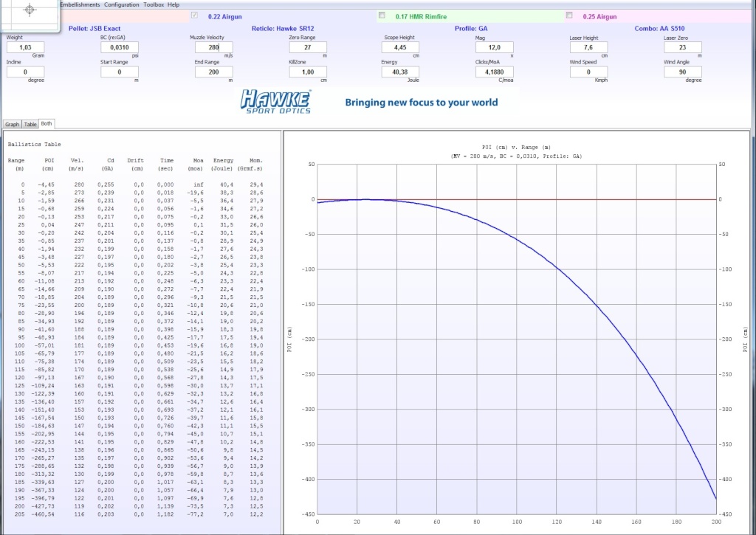Screen dimensions: 756x535
Task: Click the Reticle: Hawke SR12 label
Action: pyautogui.click(x=283, y=29)
